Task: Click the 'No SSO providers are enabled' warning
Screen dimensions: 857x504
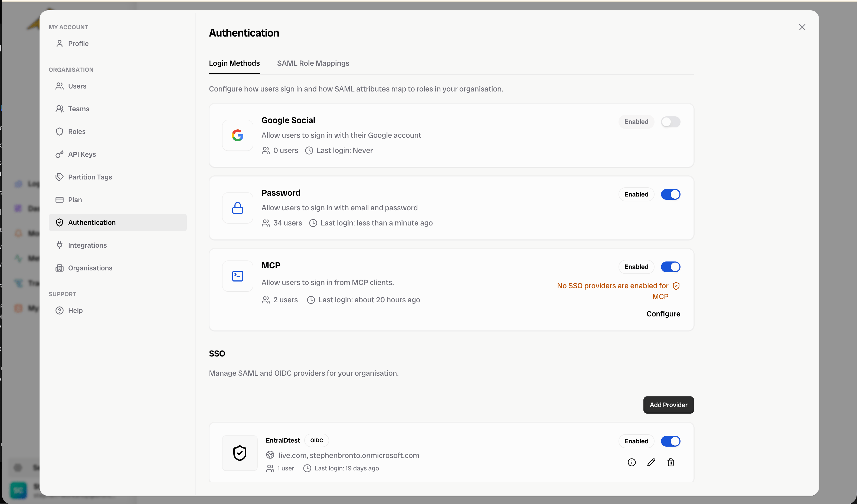Action: (x=613, y=291)
